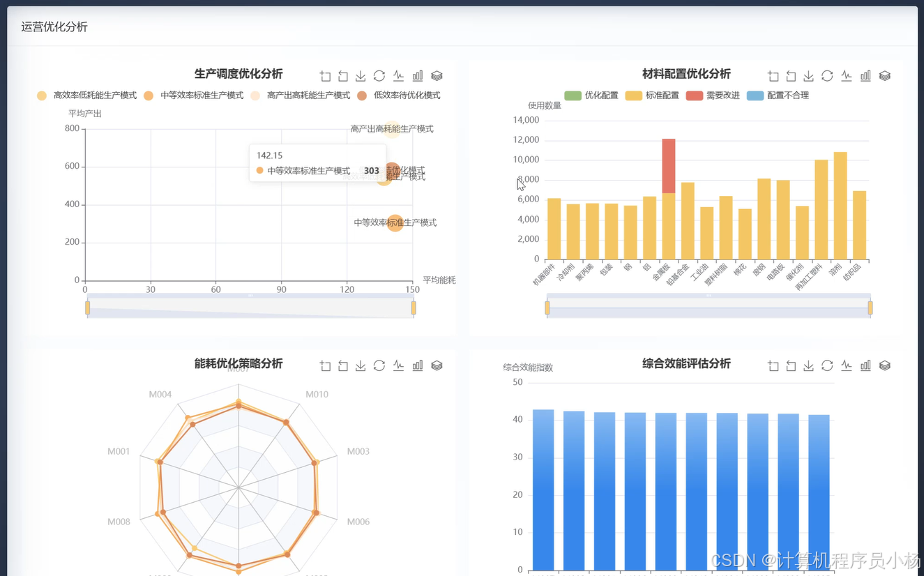The image size is (924, 576).
Task: Save 综合效能评估分析 chart as image
Action: (808, 366)
